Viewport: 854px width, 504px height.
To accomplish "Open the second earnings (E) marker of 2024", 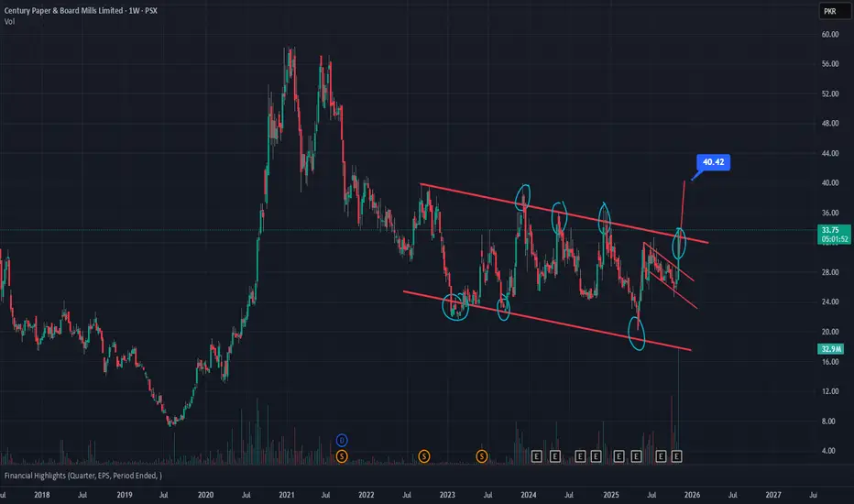I will coord(555,456).
